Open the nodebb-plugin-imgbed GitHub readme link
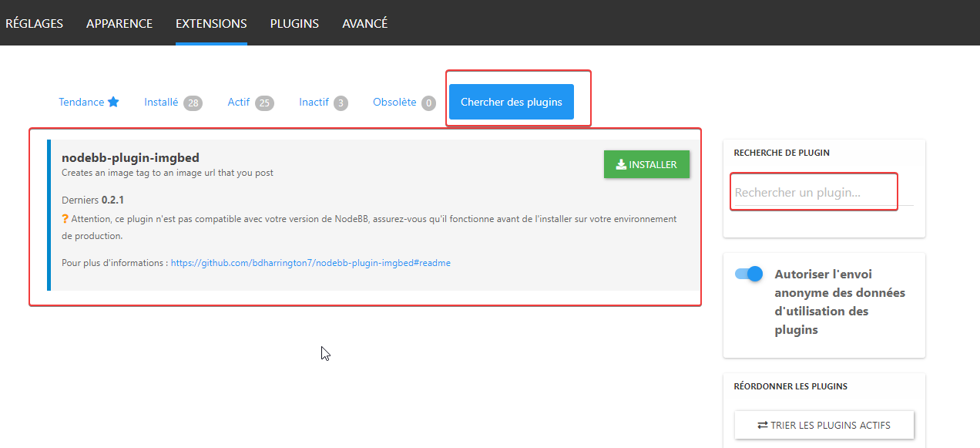Screen dimensions: 980x448 310,263
